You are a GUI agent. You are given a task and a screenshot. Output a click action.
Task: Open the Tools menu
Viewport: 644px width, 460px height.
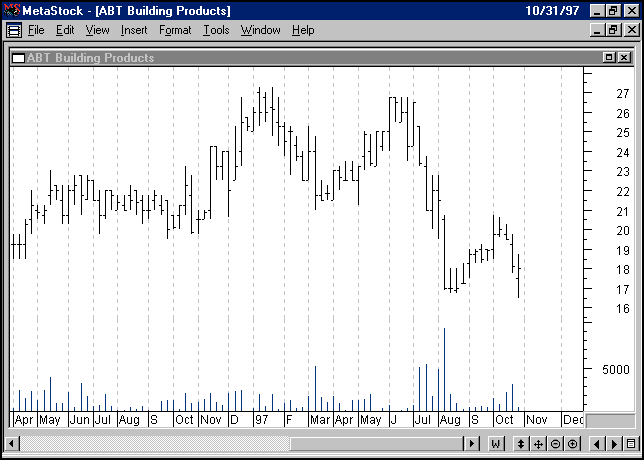pos(216,30)
